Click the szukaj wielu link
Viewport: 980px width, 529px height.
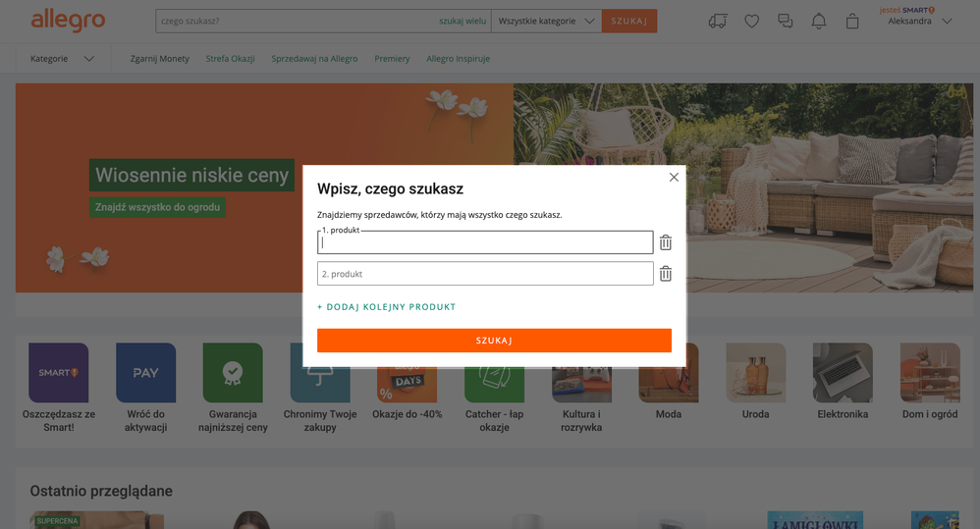[463, 21]
